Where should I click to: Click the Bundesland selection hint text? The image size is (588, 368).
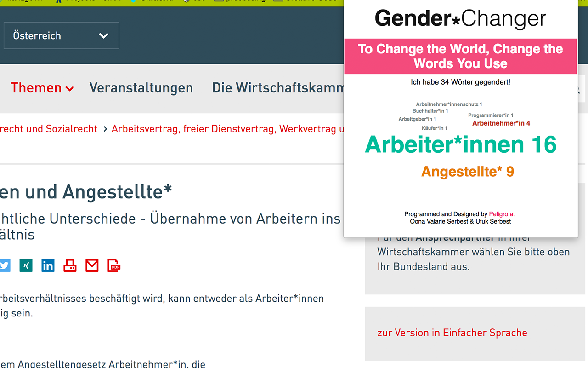(474, 252)
